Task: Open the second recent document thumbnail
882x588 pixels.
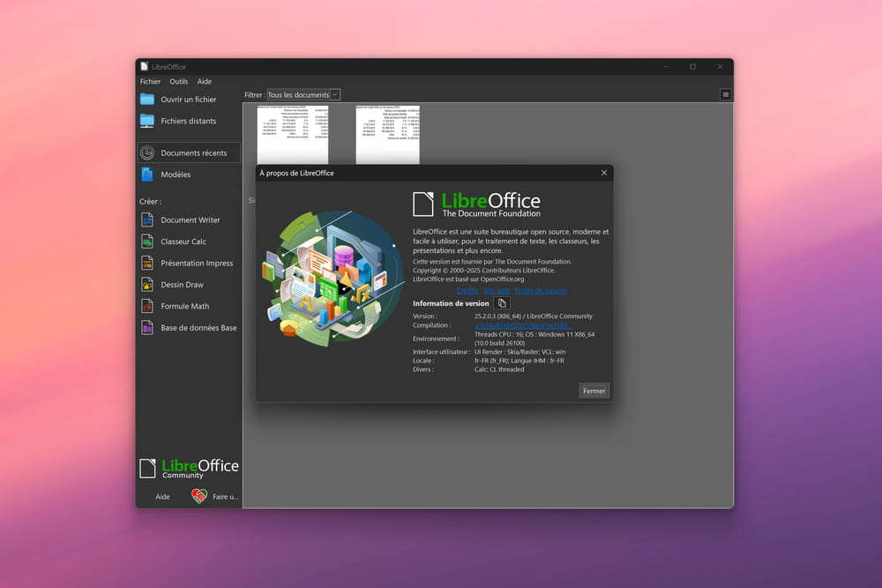Action: pyautogui.click(x=387, y=135)
